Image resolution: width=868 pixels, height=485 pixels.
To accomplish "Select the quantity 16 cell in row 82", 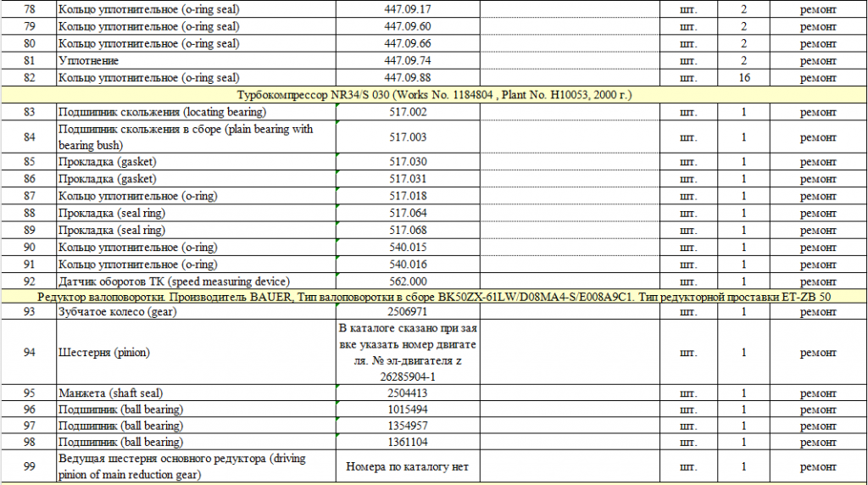I will tap(743, 77).
